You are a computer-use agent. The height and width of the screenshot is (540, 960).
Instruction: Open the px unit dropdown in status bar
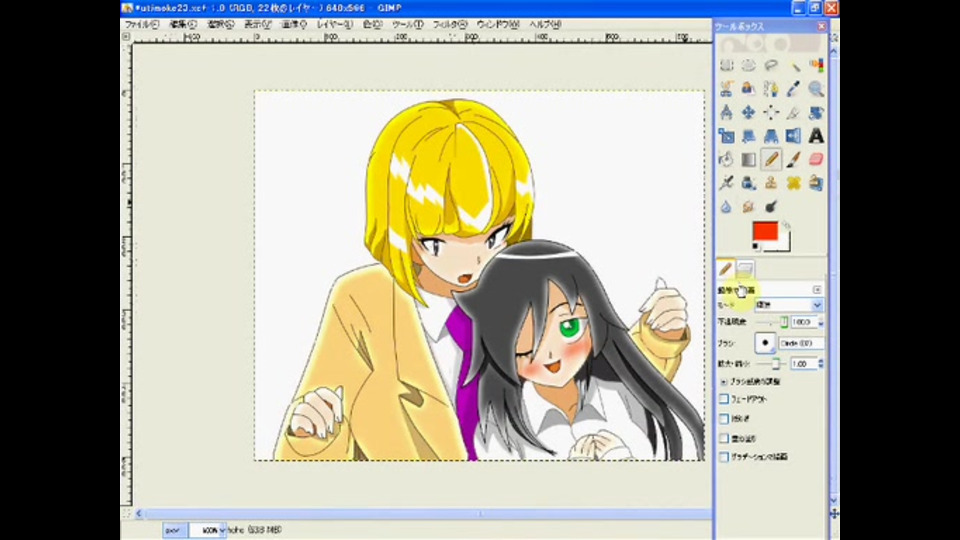pyautogui.click(x=174, y=530)
